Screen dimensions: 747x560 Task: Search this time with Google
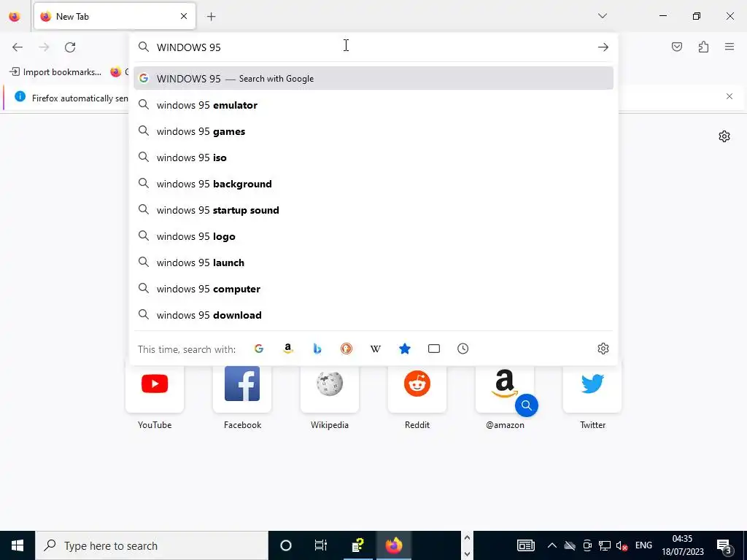tap(259, 349)
